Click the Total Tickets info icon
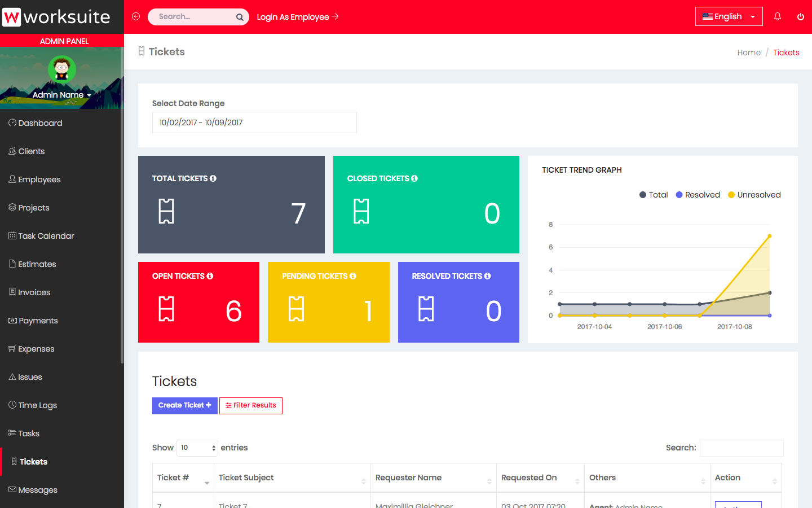The height and width of the screenshot is (508, 812). [213, 178]
